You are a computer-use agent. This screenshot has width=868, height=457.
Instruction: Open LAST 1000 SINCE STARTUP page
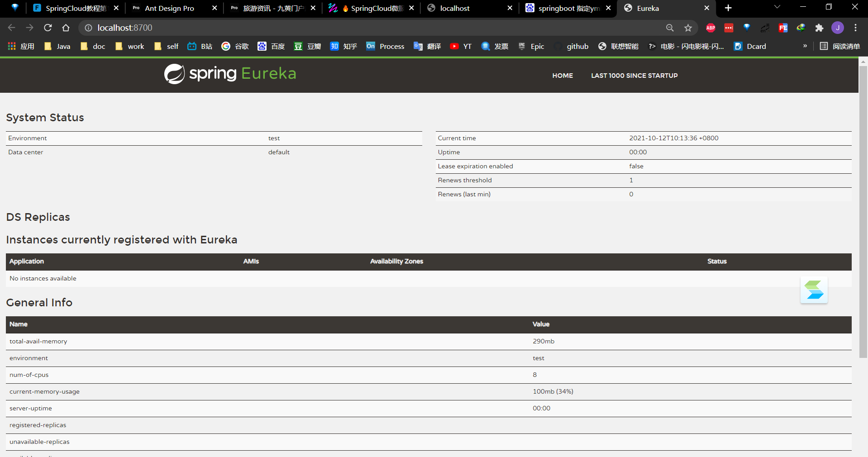[x=634, y=76]
